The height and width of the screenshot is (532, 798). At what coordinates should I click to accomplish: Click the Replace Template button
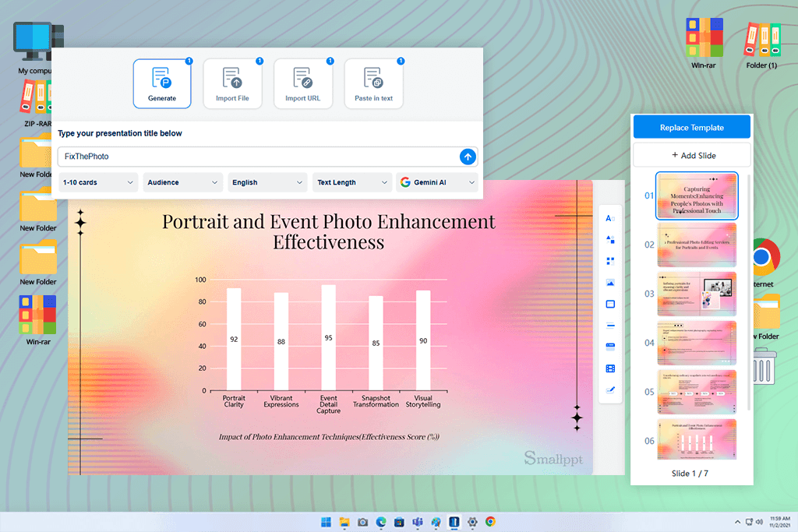coord(692,127)
